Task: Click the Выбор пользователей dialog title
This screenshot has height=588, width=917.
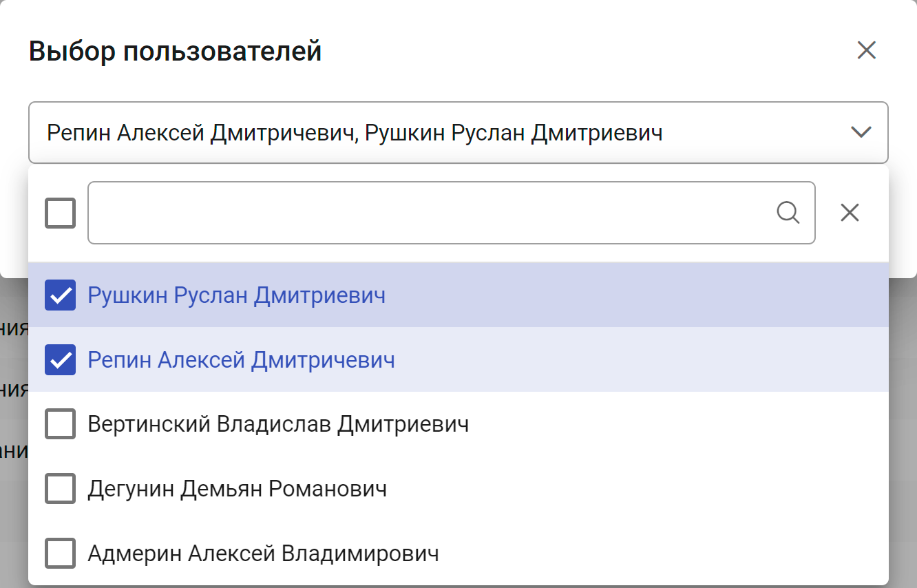Action: (x=175, y=51)
